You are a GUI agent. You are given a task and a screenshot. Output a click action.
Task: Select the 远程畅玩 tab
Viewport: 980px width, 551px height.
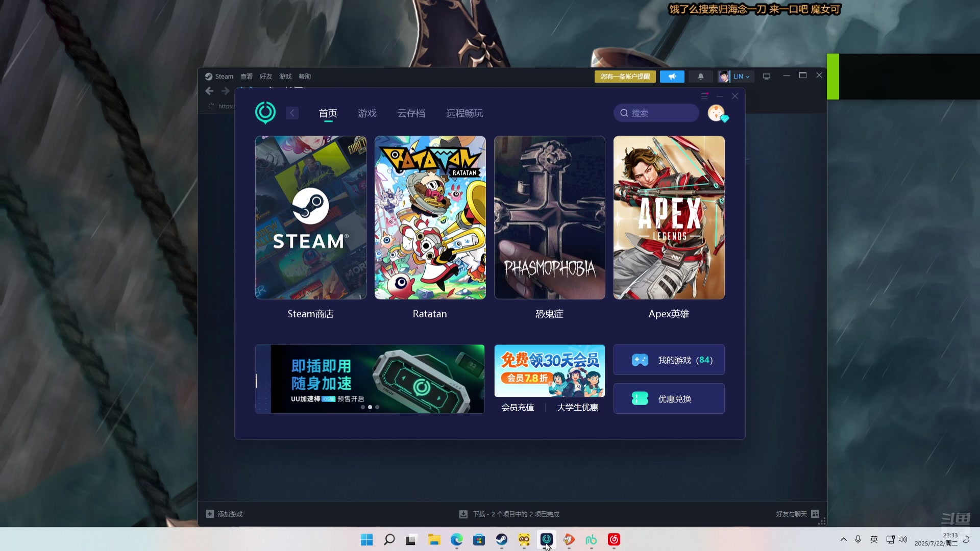tap(464, 113)
